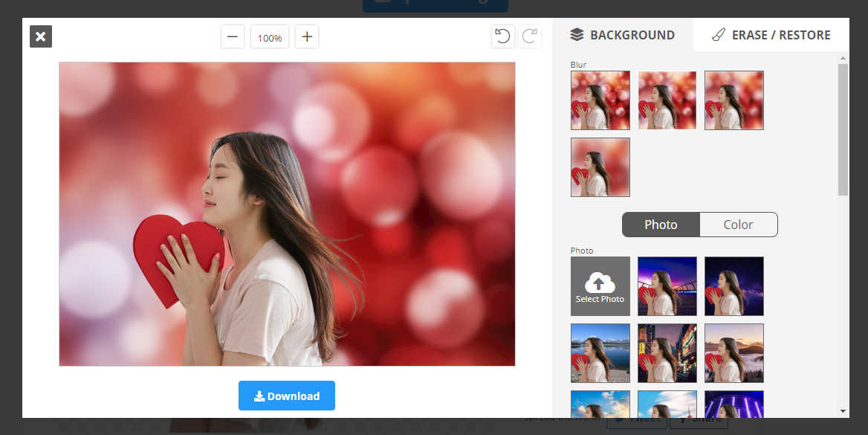Undo the last edit
868x435 pixels.
pyautogui.click(x=502, y=36)
